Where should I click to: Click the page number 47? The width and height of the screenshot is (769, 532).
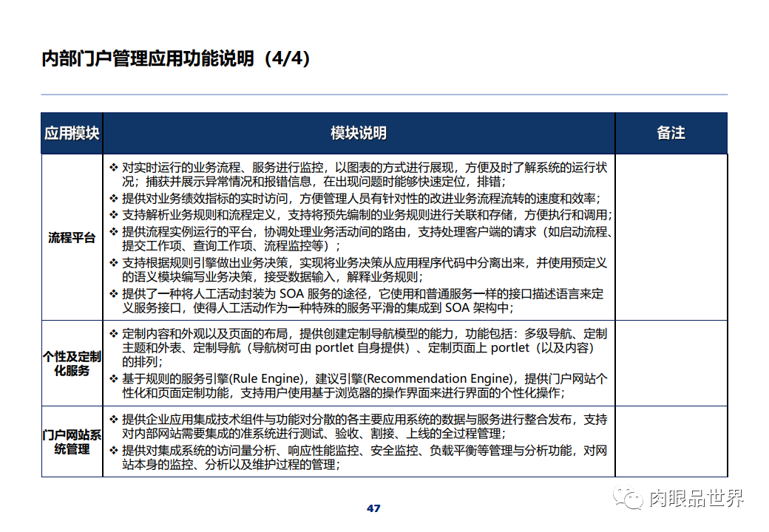(372, 507)
